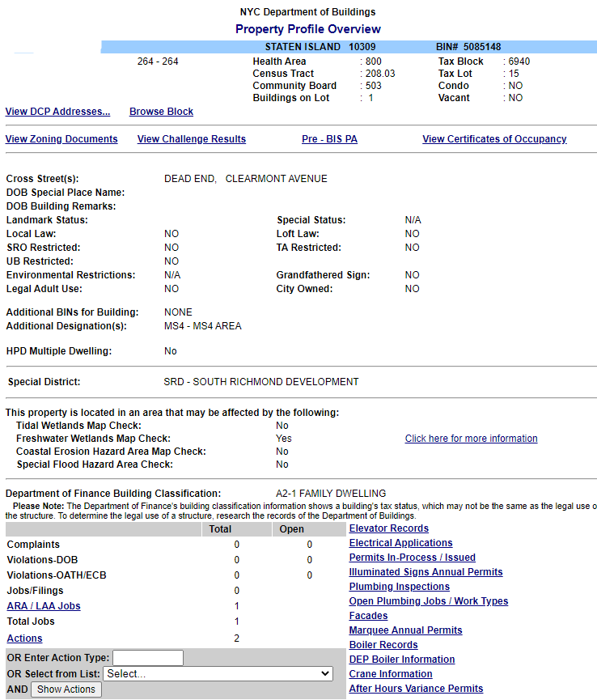
Task: Open Elevator Records
Action: click(388, 528)
